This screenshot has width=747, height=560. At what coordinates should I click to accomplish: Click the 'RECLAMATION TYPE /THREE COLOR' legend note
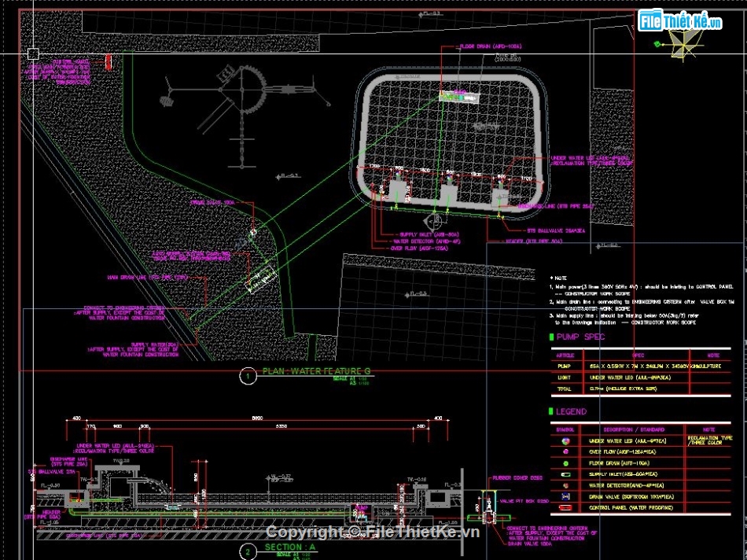710,440
